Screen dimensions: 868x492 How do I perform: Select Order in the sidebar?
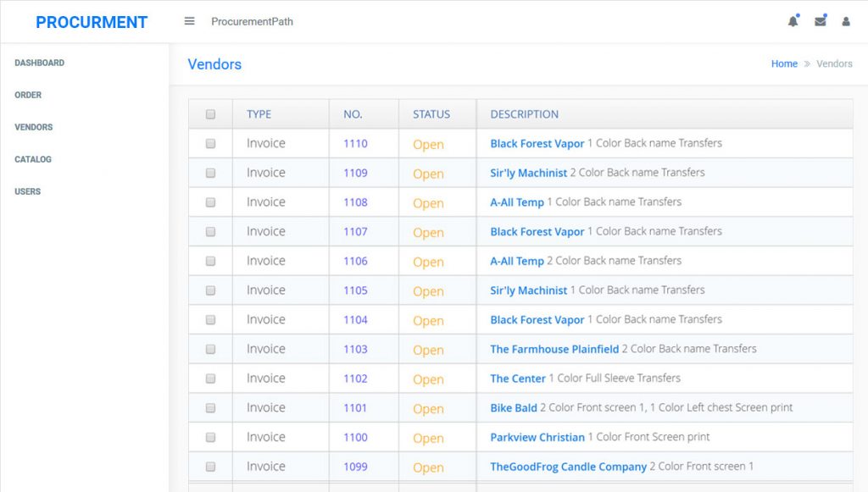[x=28, y=95]
